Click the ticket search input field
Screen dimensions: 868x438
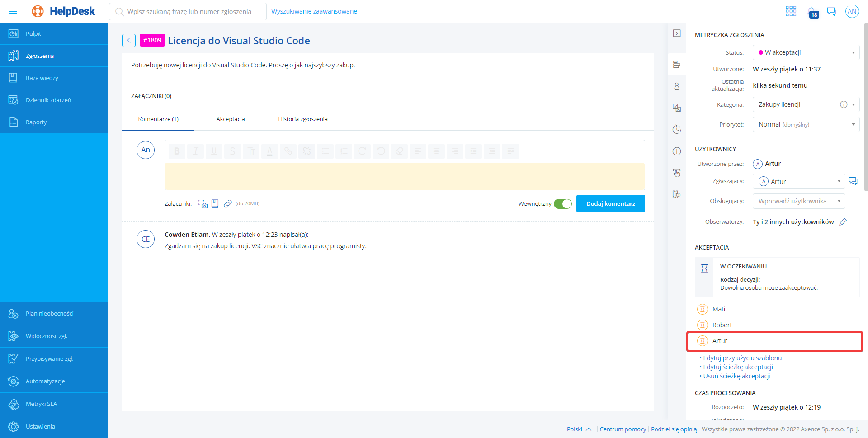point(189,12)
